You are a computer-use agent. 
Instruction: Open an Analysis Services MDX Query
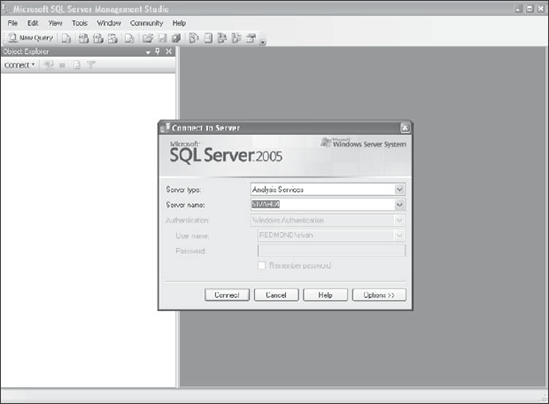pyautogui.click(x=83, y=38)
